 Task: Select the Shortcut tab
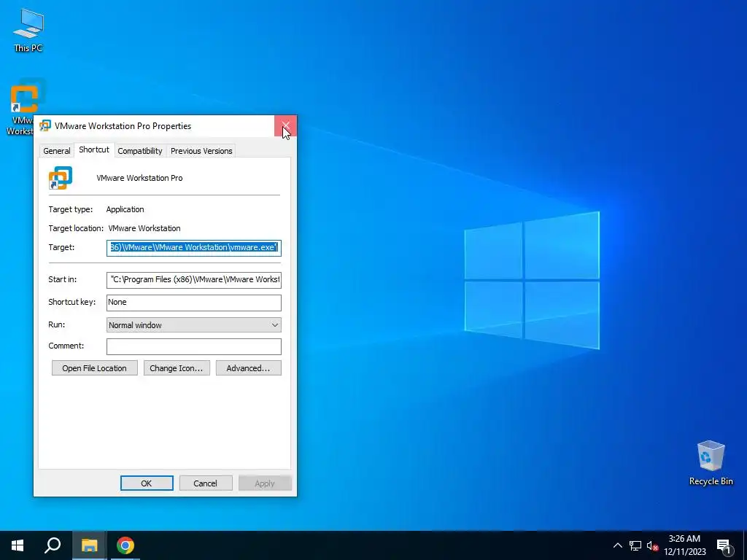coord(94,149)
